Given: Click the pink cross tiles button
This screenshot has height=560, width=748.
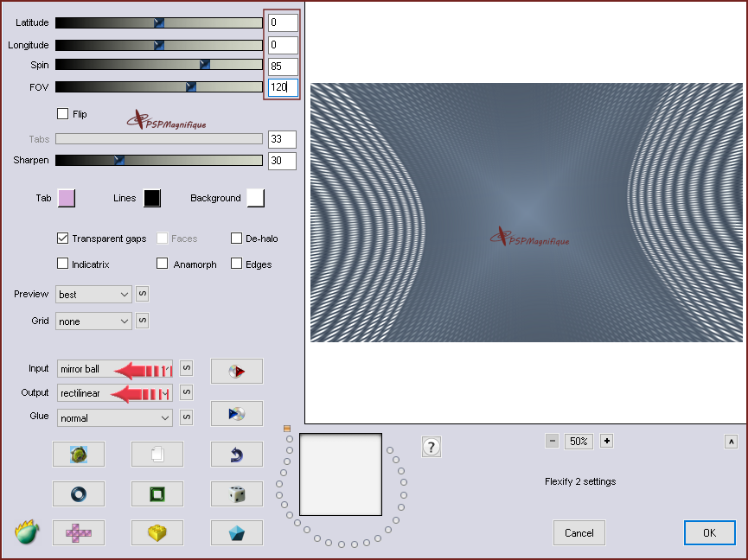Looking at the screenshot, I should [78, 533].
